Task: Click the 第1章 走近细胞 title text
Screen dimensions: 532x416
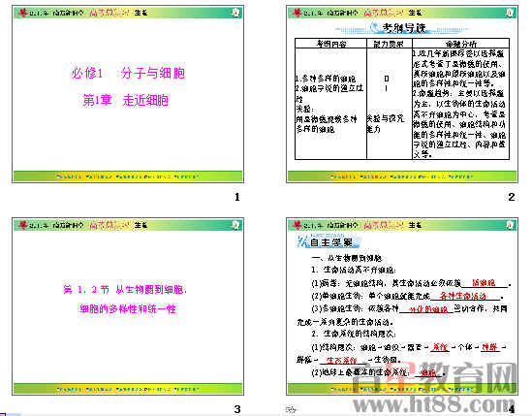Action: (x=126, y=100)
